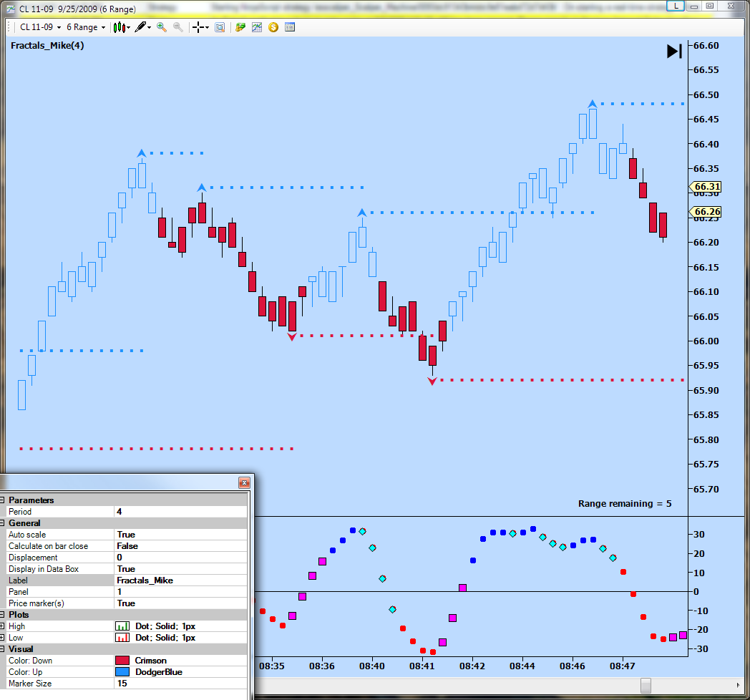
Task: Collapse the Parameters section
Action: 2,500
